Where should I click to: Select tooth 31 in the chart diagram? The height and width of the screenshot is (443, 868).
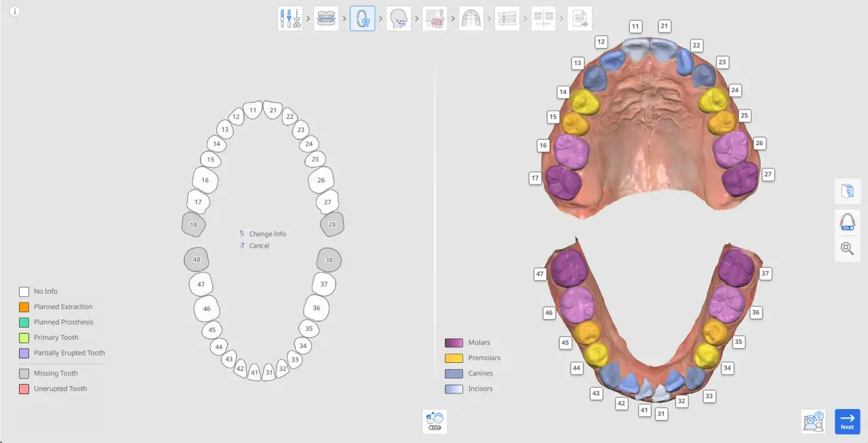point(269,372)
